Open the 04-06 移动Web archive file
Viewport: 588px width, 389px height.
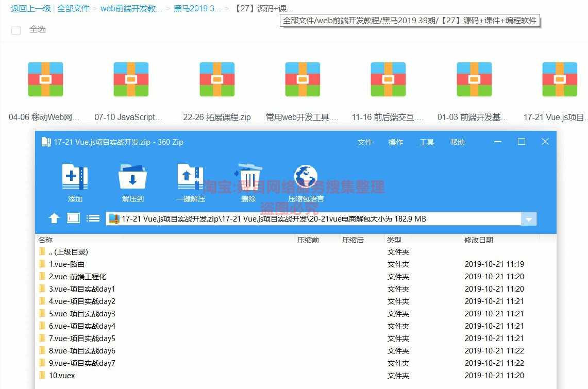pos(45,79)
